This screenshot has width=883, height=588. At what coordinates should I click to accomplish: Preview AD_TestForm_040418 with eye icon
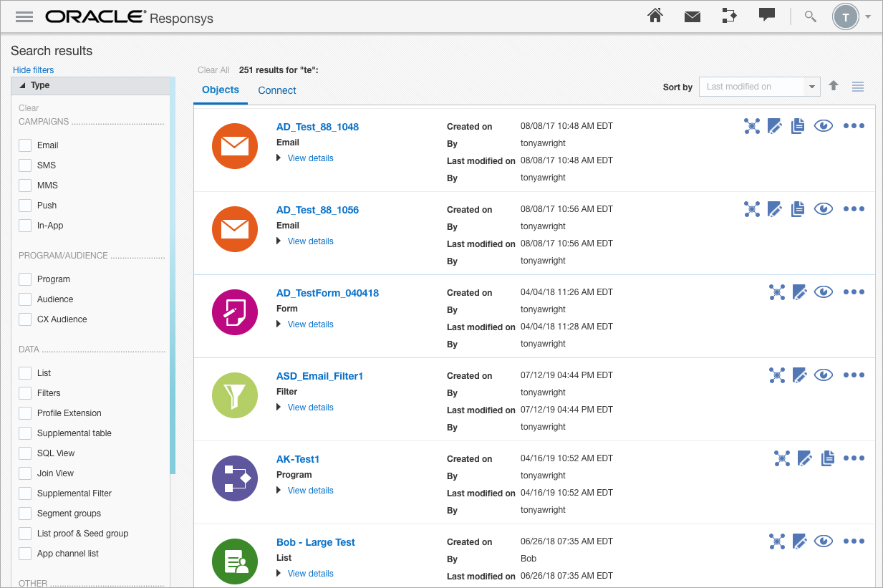click(824, 292)
